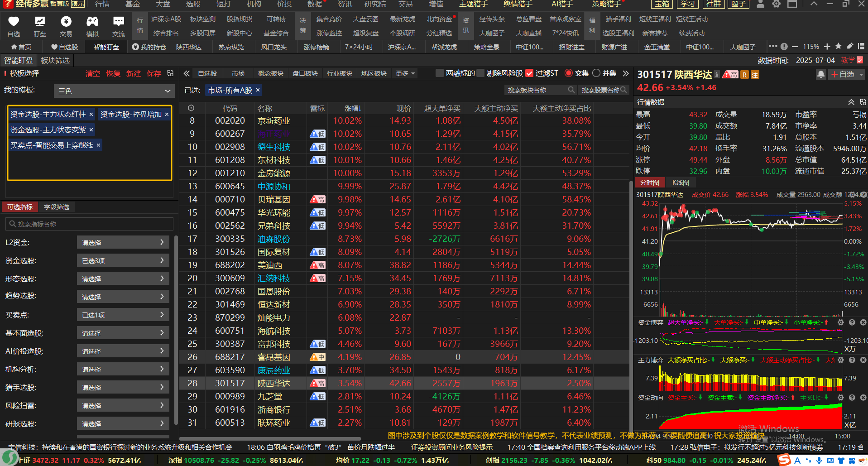
Task: Click the 清空 button in template panel
Action: (93, 73)
